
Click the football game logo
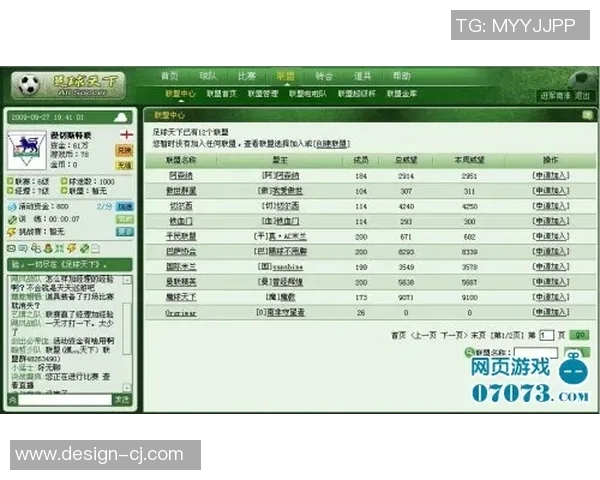coord(68,85)
